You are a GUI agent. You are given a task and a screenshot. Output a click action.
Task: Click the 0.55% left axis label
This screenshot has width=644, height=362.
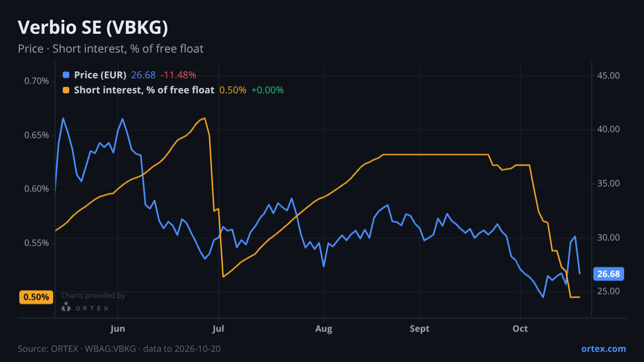pyautogui.click(x=36, y=243)
